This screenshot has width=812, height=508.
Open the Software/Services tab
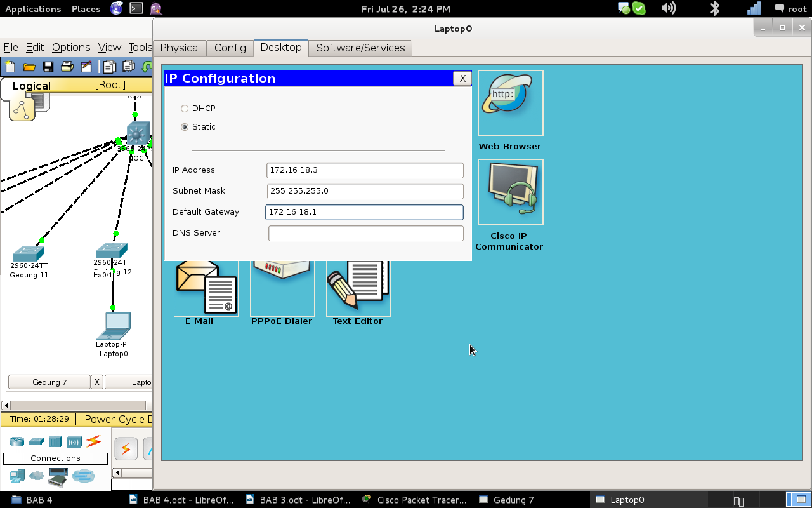coord(360,48)
